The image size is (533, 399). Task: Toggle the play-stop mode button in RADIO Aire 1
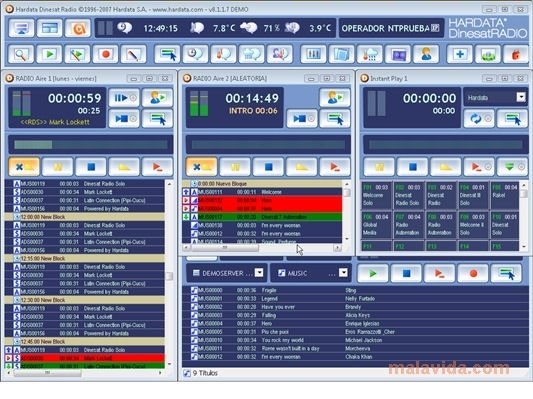[x=124, y=119]
